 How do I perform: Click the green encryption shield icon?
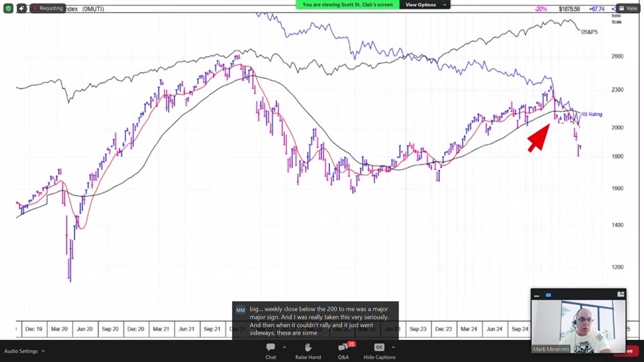[8, 8]
